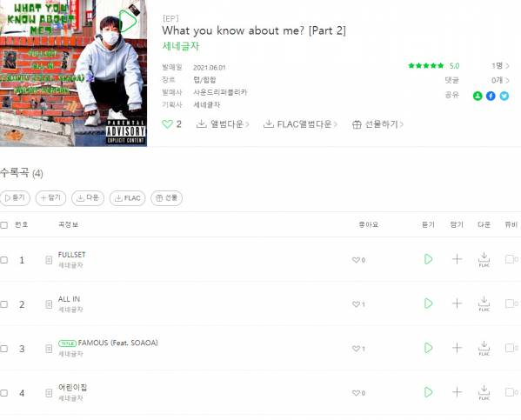Add ALL IN to playlist with plus icon

(x=458, y=303)
